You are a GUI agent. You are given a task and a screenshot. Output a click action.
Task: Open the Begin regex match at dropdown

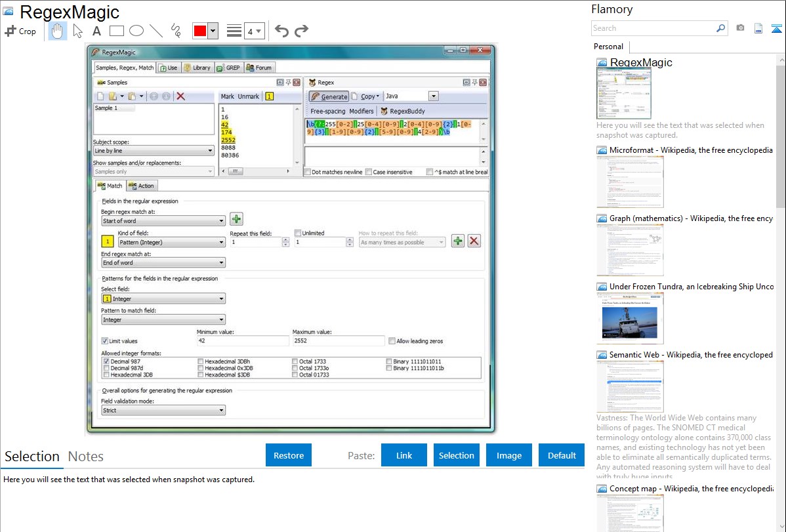[163, 220]
